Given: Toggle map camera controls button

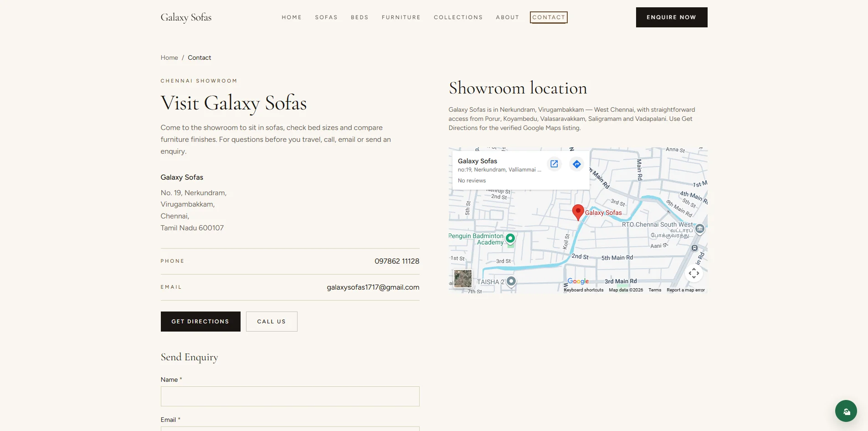Looking at the screenshot, I should click(x=694, y=273).
